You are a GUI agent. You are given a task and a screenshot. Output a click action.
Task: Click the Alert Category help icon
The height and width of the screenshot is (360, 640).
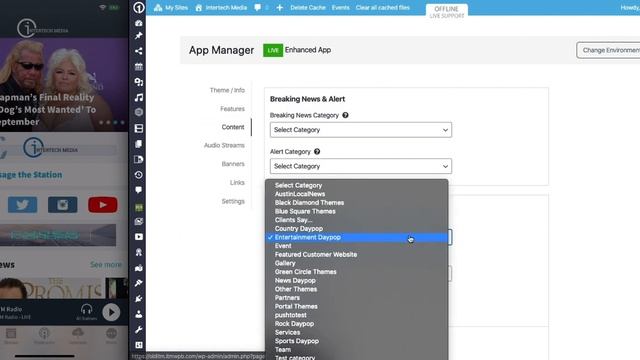point(317,151)
